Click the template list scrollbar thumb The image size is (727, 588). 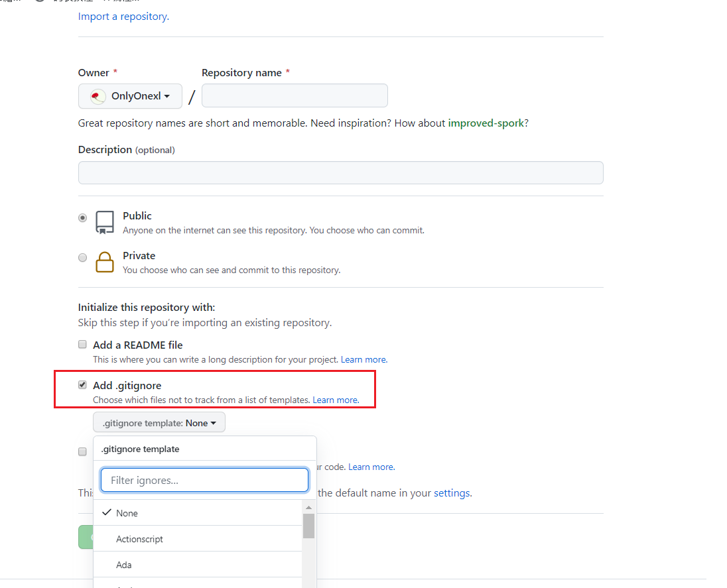click(x=309, y=526)
